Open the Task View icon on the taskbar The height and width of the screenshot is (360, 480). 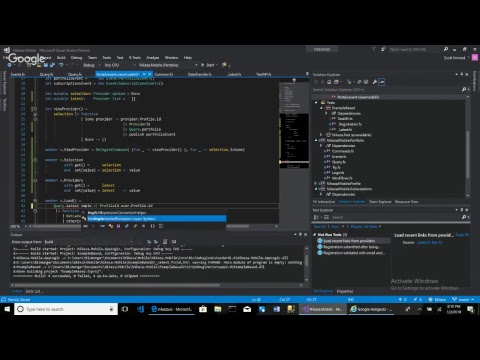(125, 309)
